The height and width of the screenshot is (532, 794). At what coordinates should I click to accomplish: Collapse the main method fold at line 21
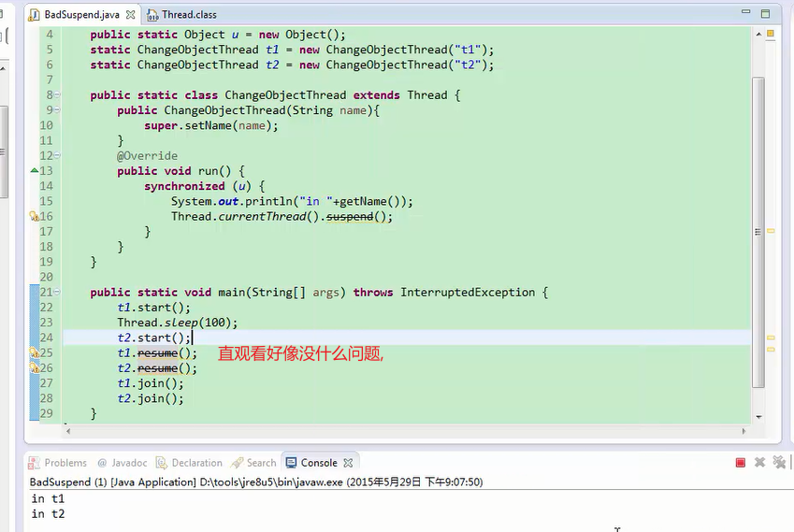click(x=58, y=293)
